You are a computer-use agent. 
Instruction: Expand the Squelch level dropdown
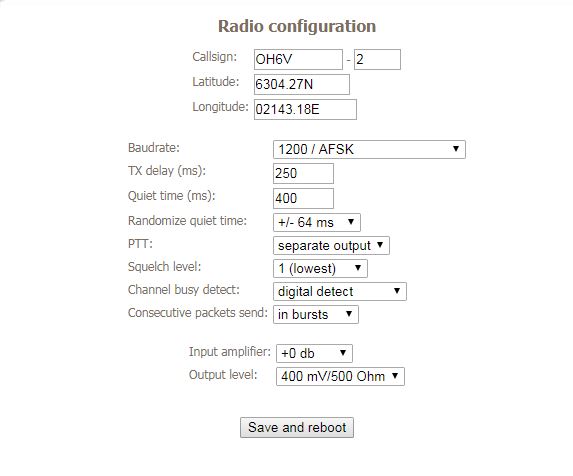(x=320, y=269)
